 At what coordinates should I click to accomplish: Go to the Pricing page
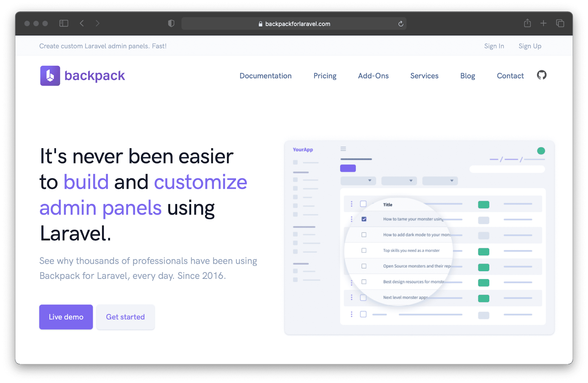coord(325,76)
